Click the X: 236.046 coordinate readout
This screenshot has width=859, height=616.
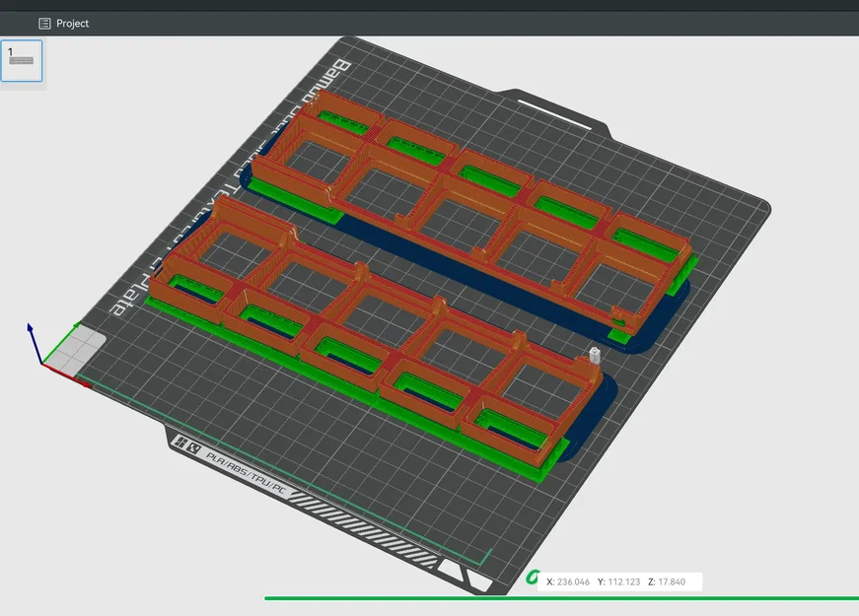click(x=568, y=582)
